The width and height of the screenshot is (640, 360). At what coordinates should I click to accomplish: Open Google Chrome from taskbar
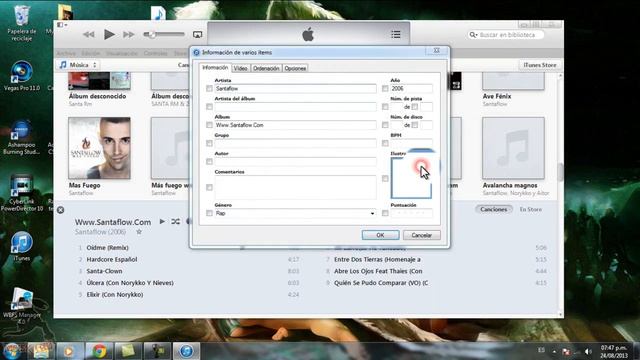pyautogui.click(x=99, y=351)
